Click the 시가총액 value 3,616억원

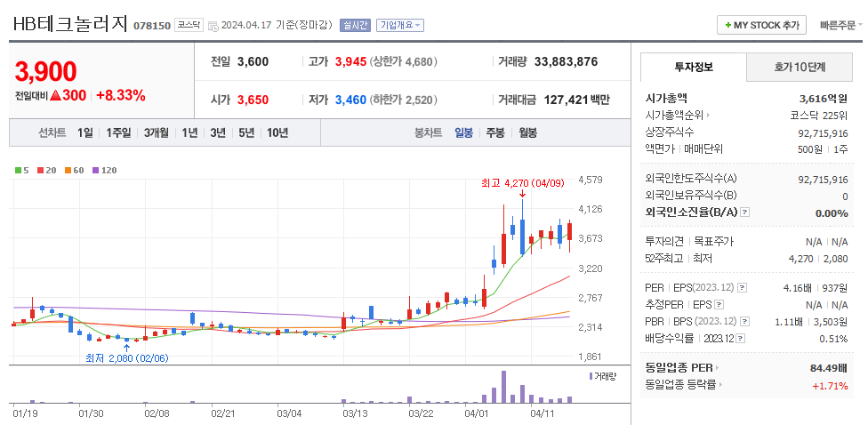(x=824, y=99)
